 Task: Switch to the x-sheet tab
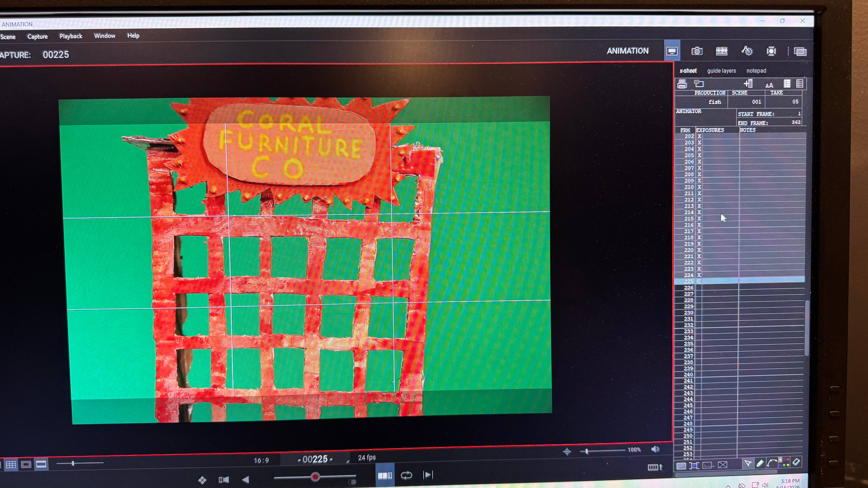(x=688, y=71)
